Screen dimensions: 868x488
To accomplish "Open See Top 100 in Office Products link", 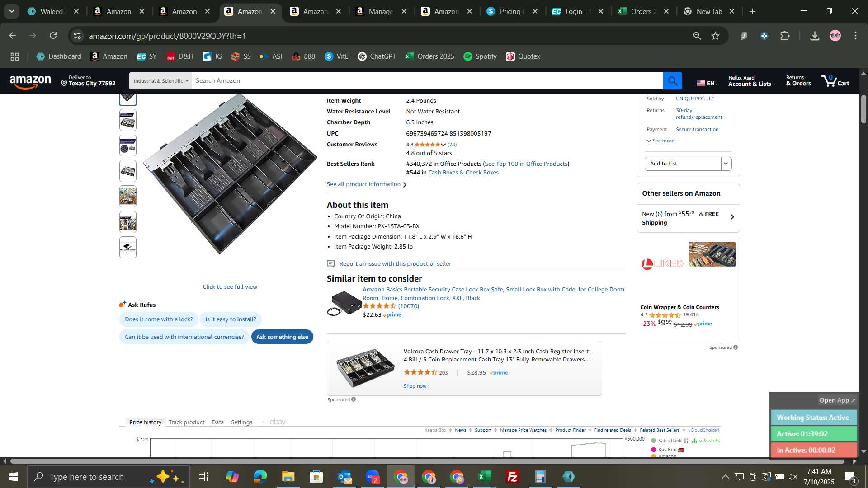I will [x=526, y=164].
